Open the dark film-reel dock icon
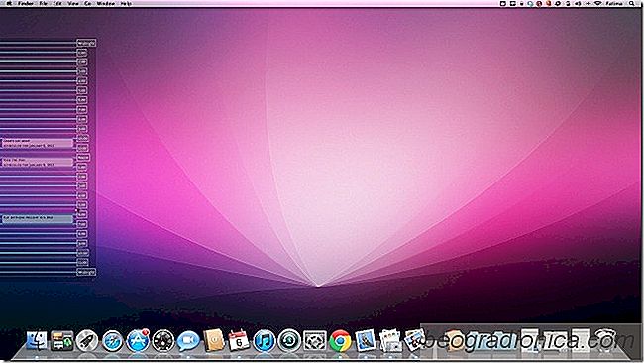 point(163,341)
